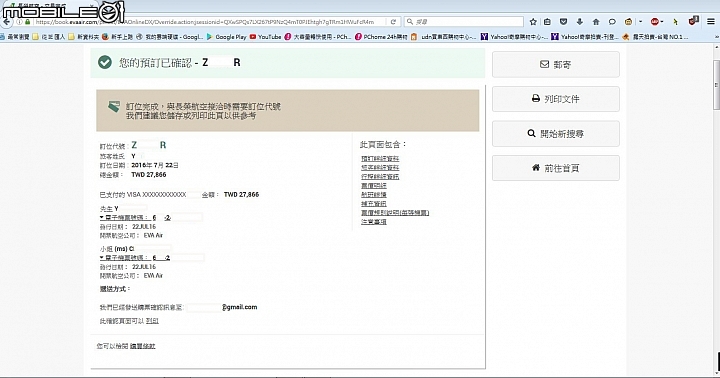720x378 pixels.
Task: Open the 購票條款 terms link
Action: (x=142, y=346)
